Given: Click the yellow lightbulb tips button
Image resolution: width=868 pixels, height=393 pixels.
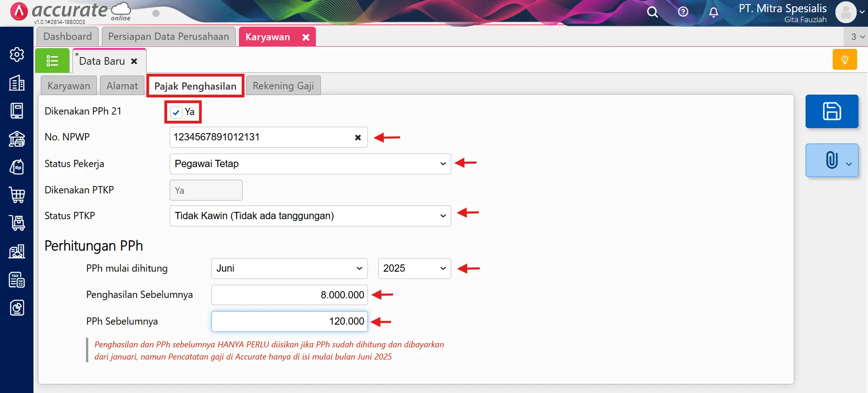Looking at the screenshot, I should (844, 60).
